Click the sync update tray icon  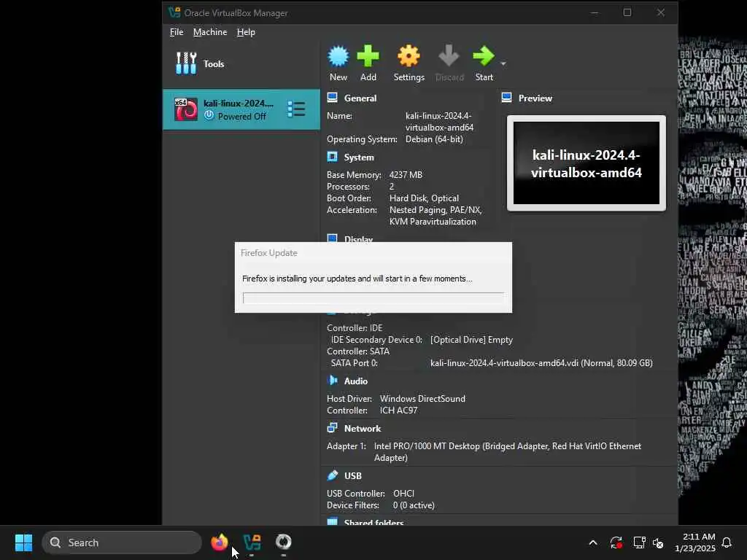click(616, 542)
